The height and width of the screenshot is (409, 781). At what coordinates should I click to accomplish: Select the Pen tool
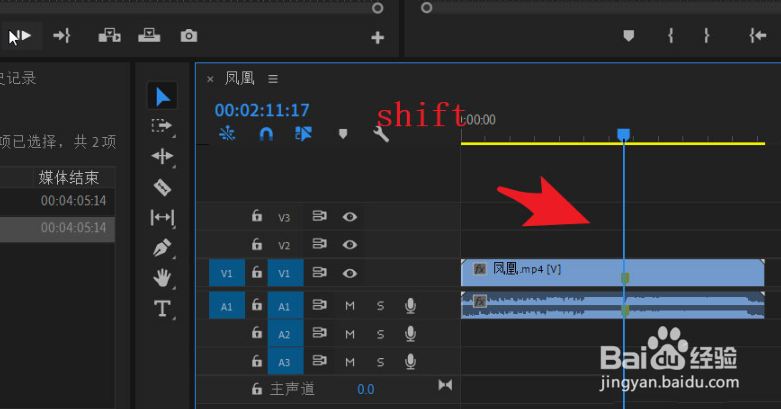click(x=162, y=247)
